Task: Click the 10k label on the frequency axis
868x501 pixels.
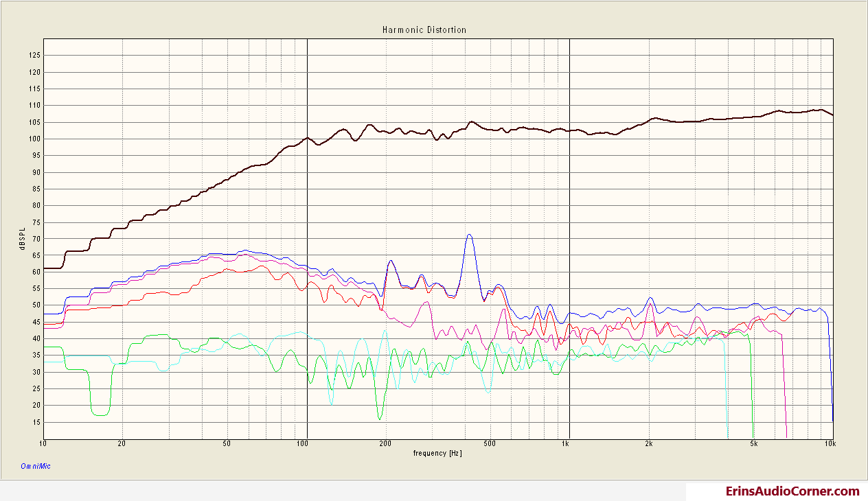Action: click(830, 444)
